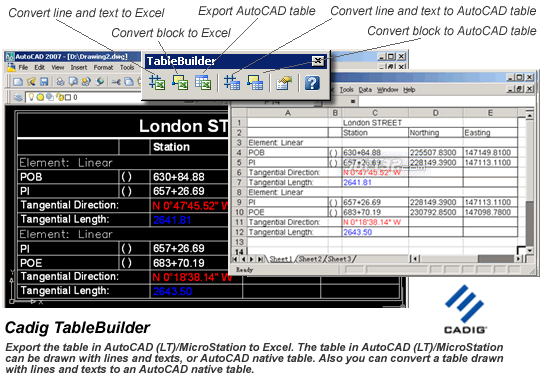Image resolution: width=540 pixels, height=380 pixels.
Task: Click equals sign button in Excel formula bar
Action: (352, 101)
